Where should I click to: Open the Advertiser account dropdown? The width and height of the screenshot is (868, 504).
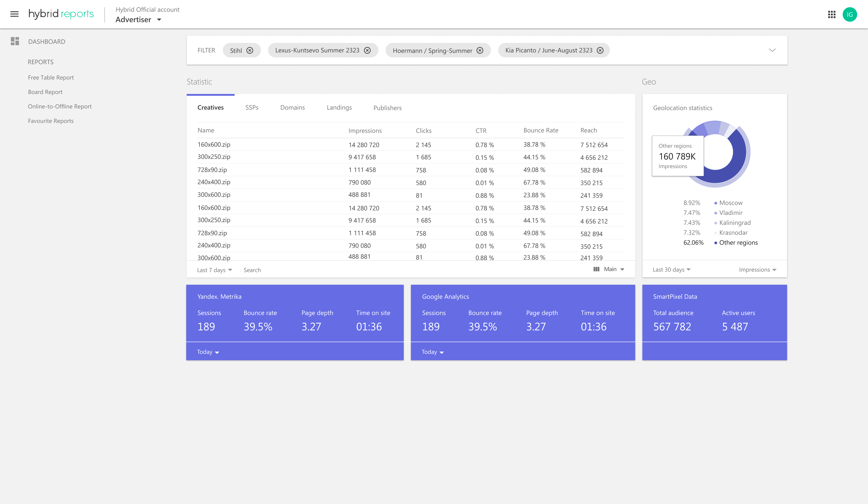click(x=159, y=20)
